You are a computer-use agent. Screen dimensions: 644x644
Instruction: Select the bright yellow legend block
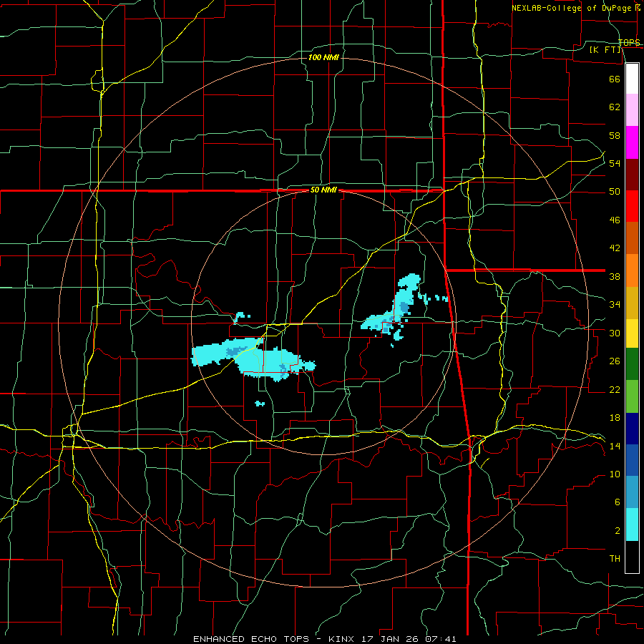[632, 333]
